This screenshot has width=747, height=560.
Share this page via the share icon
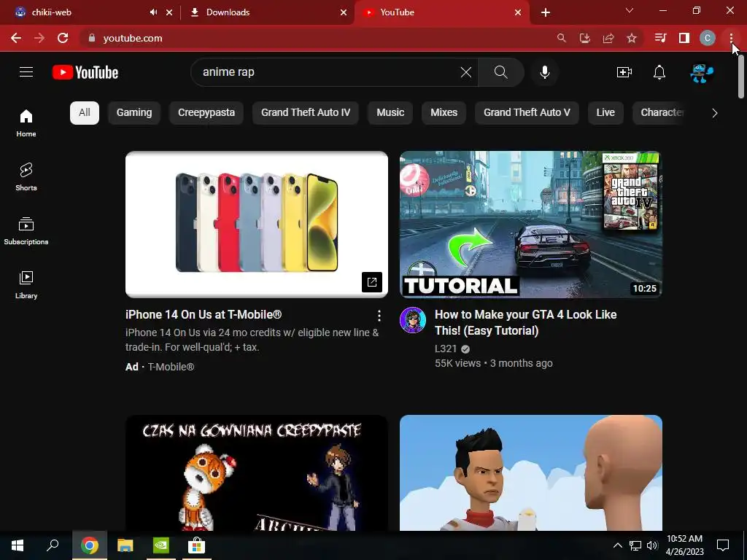pos(608,38)
